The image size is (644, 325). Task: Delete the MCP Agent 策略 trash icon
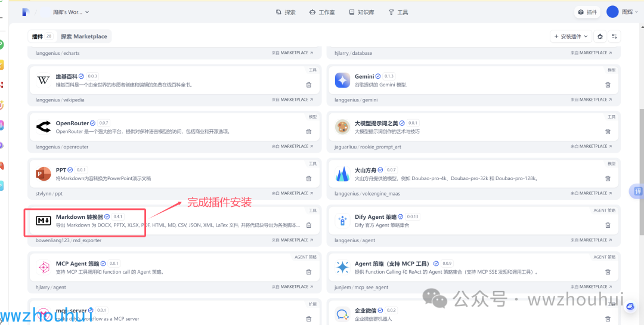click(308, 272)
